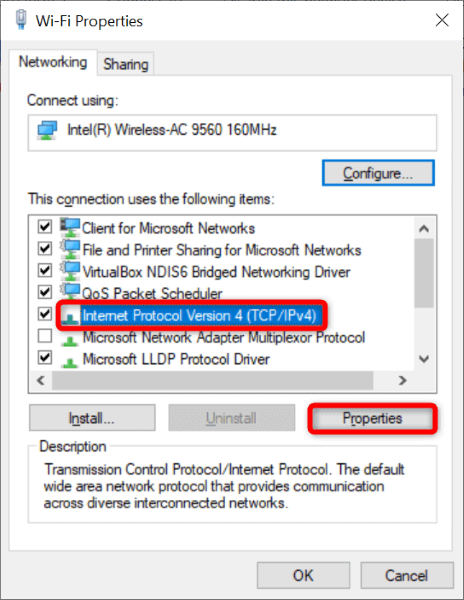Toggle Internet Protocol Version 4 checkbox
This screenshot has height=600, width=464.
[x=45, y=314]
